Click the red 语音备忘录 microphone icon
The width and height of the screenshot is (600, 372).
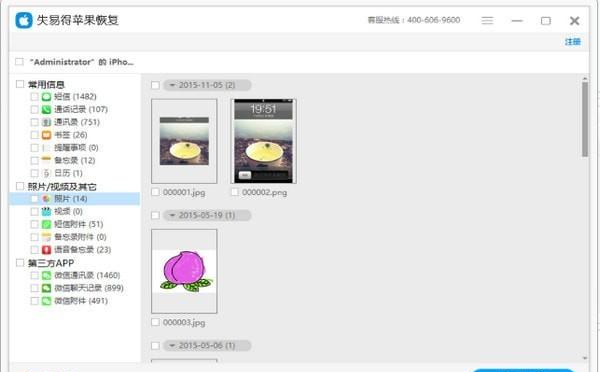click(x=46, y=250)
